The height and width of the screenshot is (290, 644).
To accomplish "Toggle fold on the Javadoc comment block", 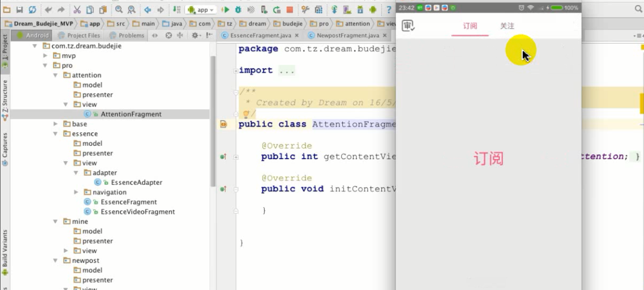I will click(236, 92).
